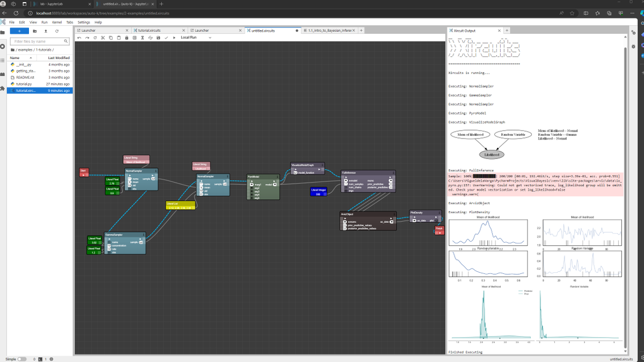Open file browser sidebar folder icon
This screenshot has width=644, height=362.
point(3,33)
